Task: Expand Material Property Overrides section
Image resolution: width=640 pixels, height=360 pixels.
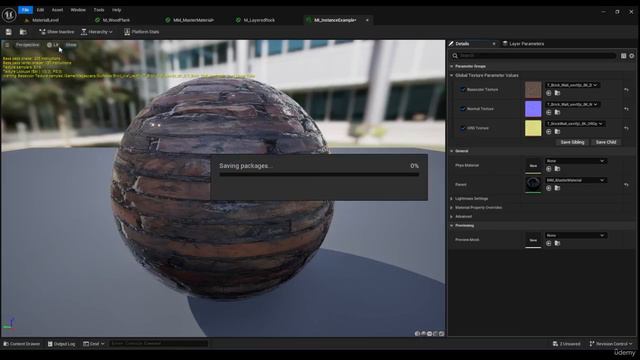Action: coord(452,208)
